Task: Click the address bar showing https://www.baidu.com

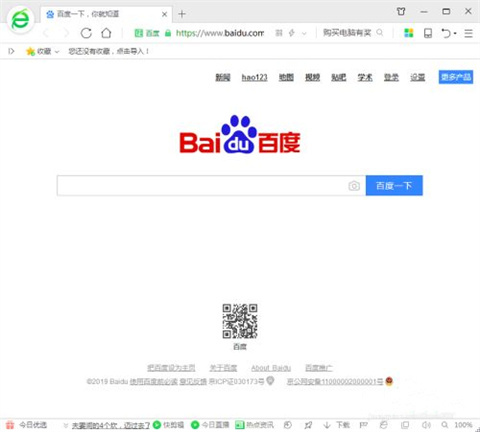Action: (x=220, y=33)
